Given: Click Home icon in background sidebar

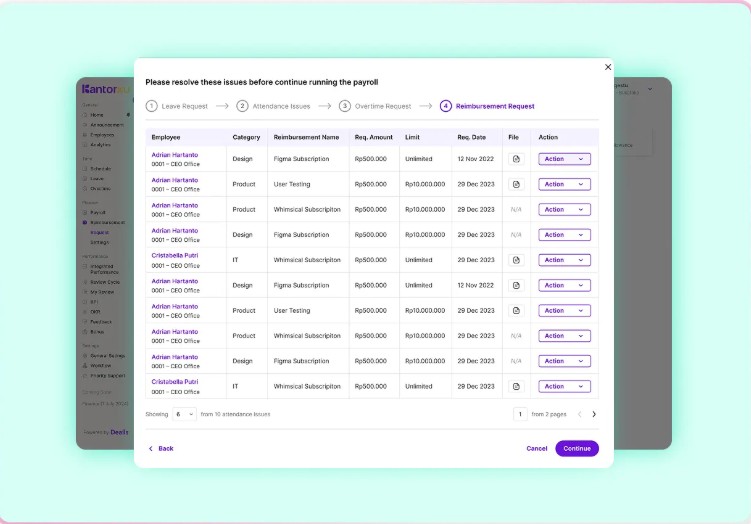Looking at the screenshot, I should coord(85,115).
